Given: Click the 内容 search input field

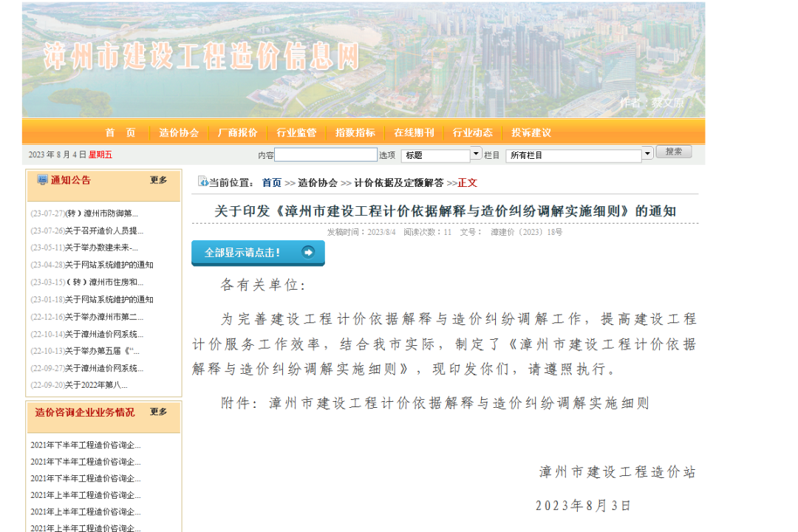Looking at the screenshot, I should pos(326,154).
